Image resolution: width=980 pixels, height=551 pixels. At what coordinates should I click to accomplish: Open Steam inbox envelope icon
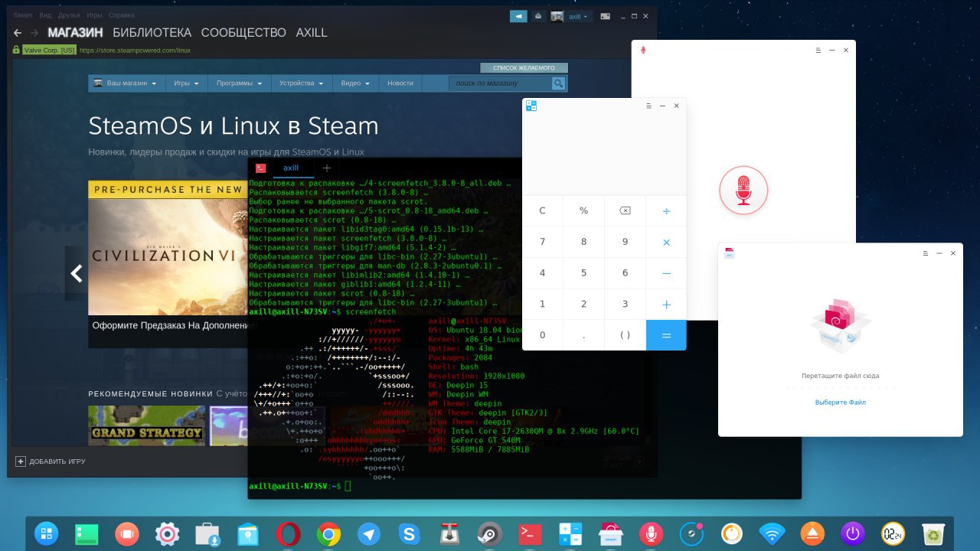point(537,16)
